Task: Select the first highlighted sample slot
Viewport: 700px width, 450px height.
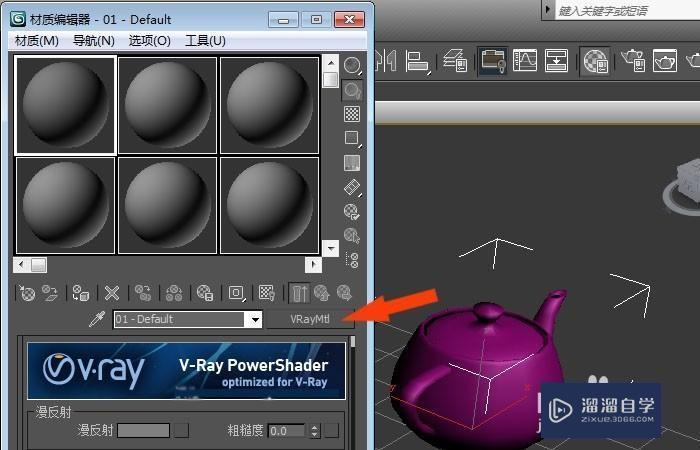Action: pos(66,105)
